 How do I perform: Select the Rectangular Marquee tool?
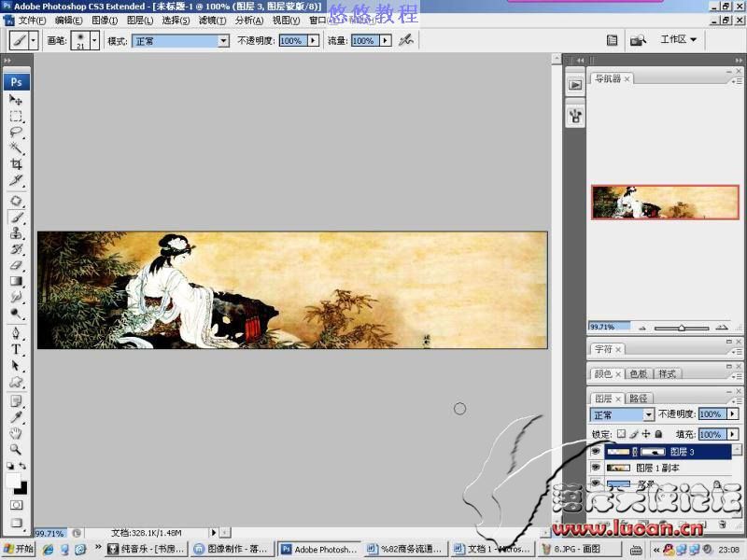(x=16, y=116)
